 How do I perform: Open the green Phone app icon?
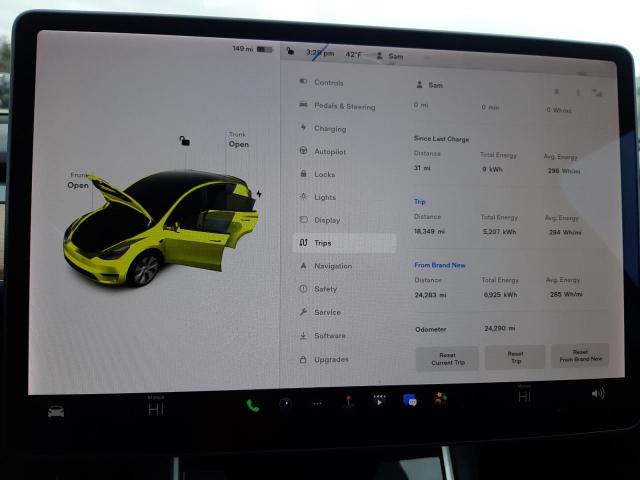click(253, 405)
